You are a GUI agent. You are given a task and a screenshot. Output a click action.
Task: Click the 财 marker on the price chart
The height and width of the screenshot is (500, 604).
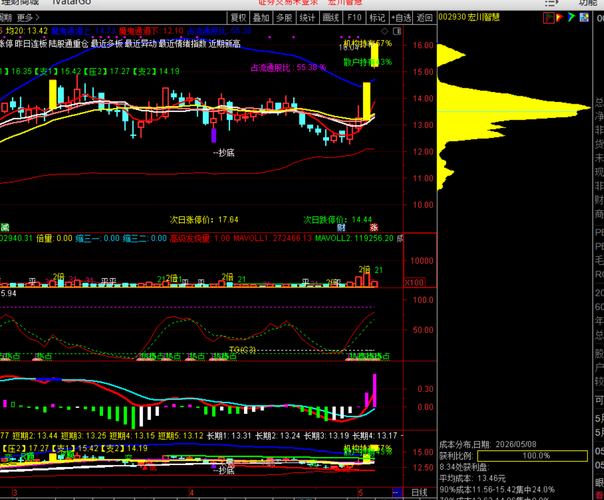341,227
